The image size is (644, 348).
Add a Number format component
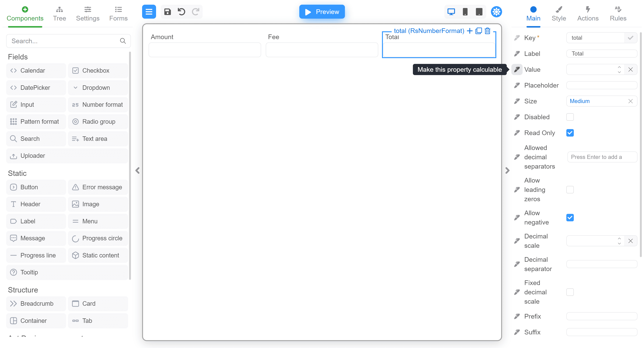98,105
